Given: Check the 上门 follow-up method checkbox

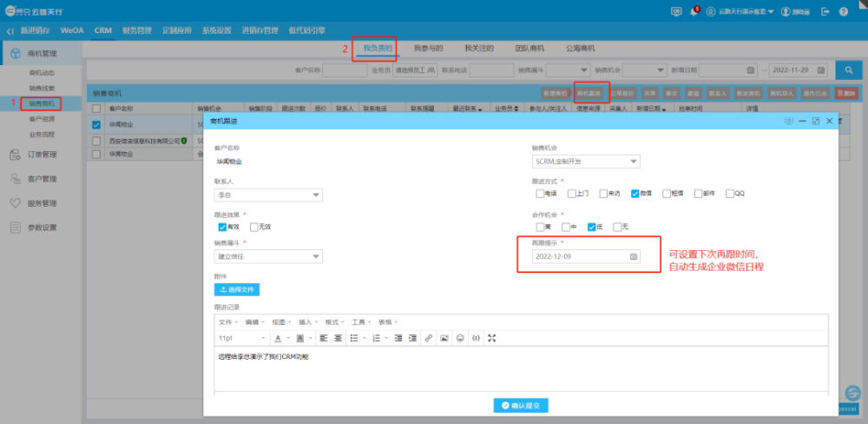Looking at the screenshot, I should click(571, 194).
